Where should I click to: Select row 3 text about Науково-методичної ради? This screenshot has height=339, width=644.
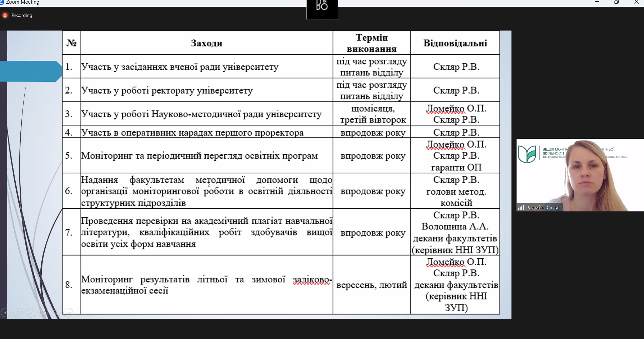(201, 114)
